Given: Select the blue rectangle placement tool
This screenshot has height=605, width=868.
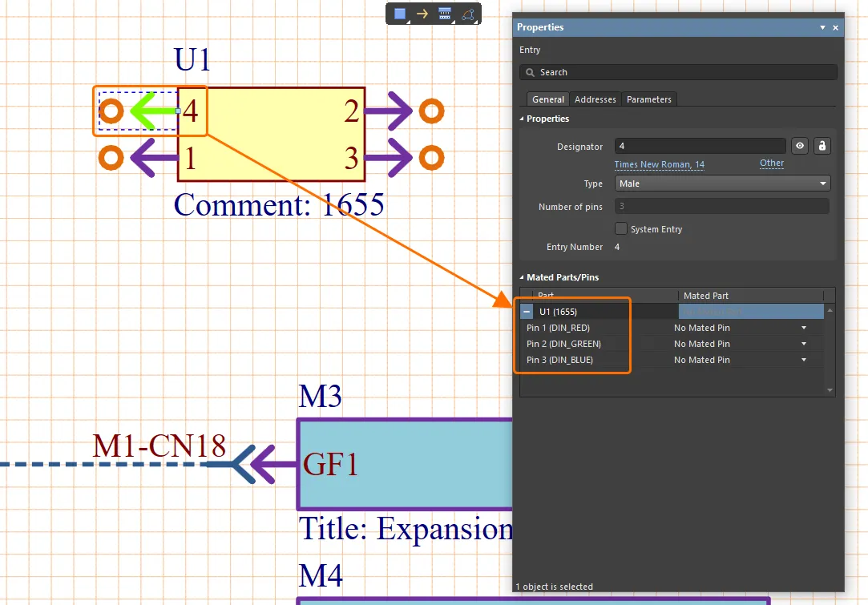Looking at the screenshot, I should coord(400,14).
